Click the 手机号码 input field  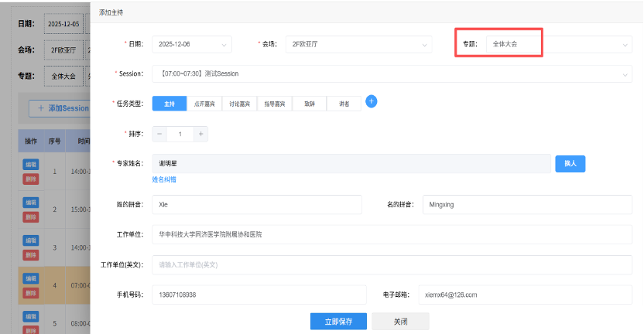tap(259, 295)
